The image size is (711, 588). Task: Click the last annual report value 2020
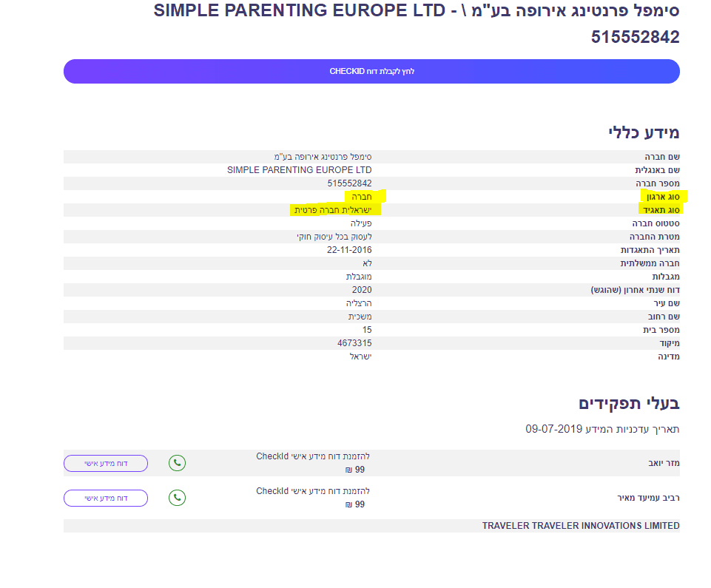tap(362, 290)
